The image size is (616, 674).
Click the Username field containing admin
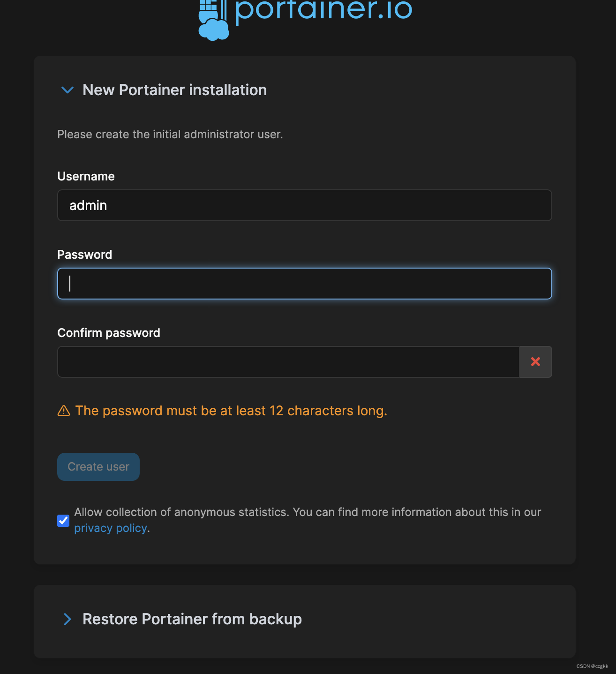305,205
